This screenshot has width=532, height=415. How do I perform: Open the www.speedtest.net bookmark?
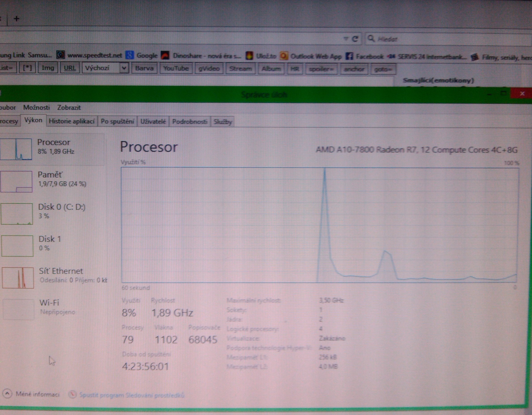point(95,55)
